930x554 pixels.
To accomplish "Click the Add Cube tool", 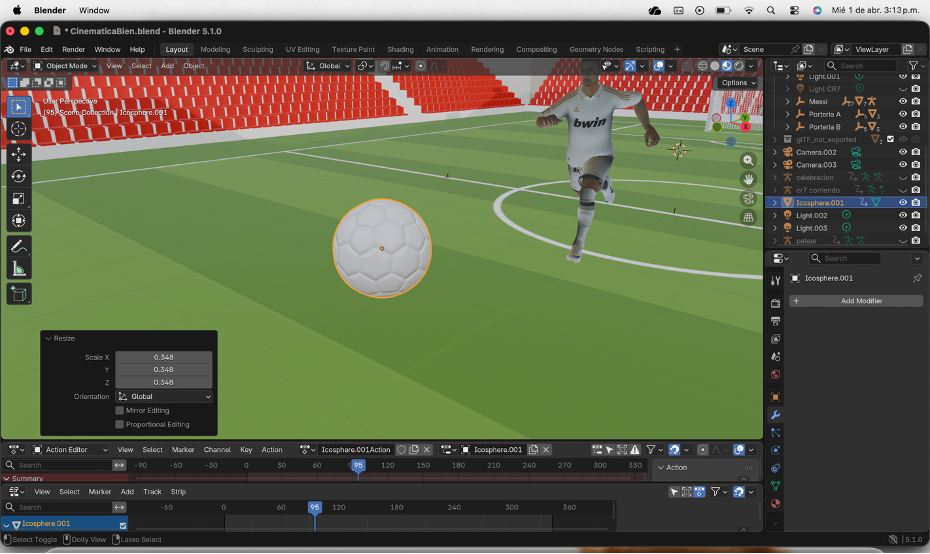I will pyautogui.click(x=18, y=293).
